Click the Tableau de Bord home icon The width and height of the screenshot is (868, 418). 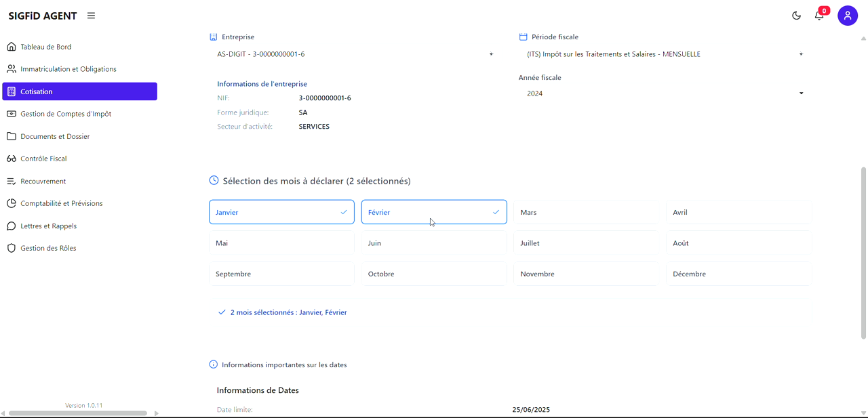[12, 47]
